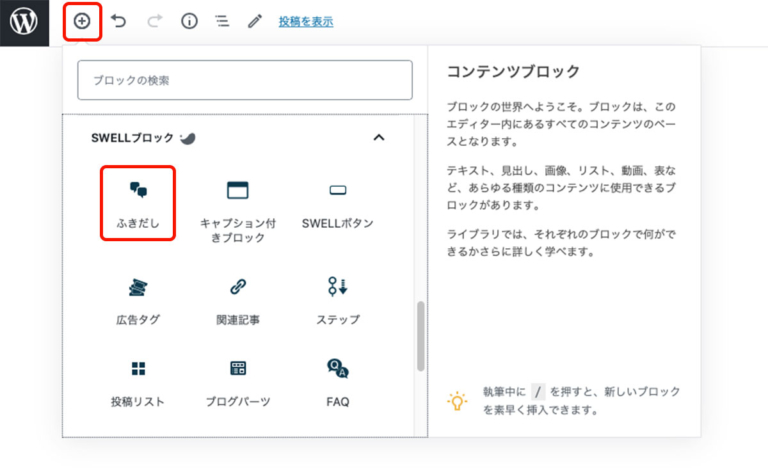Collapse the SWELLブロック section chevron
The height and width of the screenshot is (476, 768).
click(379, 138)
